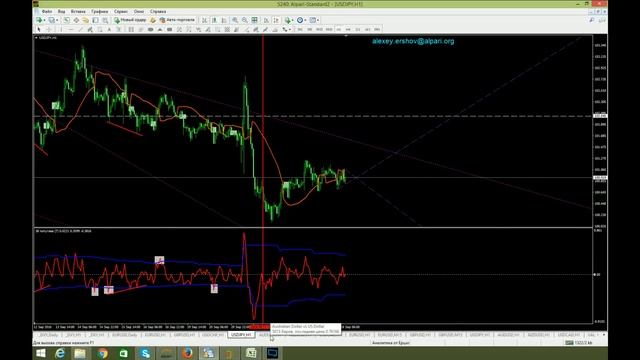
Task: Set timeframe to H4
Action: [x=348, y=29]
